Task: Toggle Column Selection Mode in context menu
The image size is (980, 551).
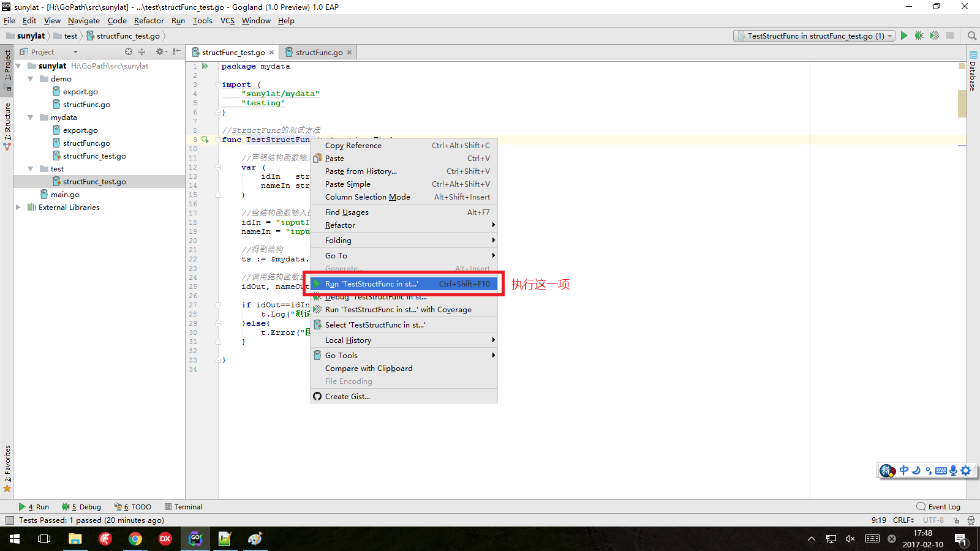Action: [x=404, y=197]
